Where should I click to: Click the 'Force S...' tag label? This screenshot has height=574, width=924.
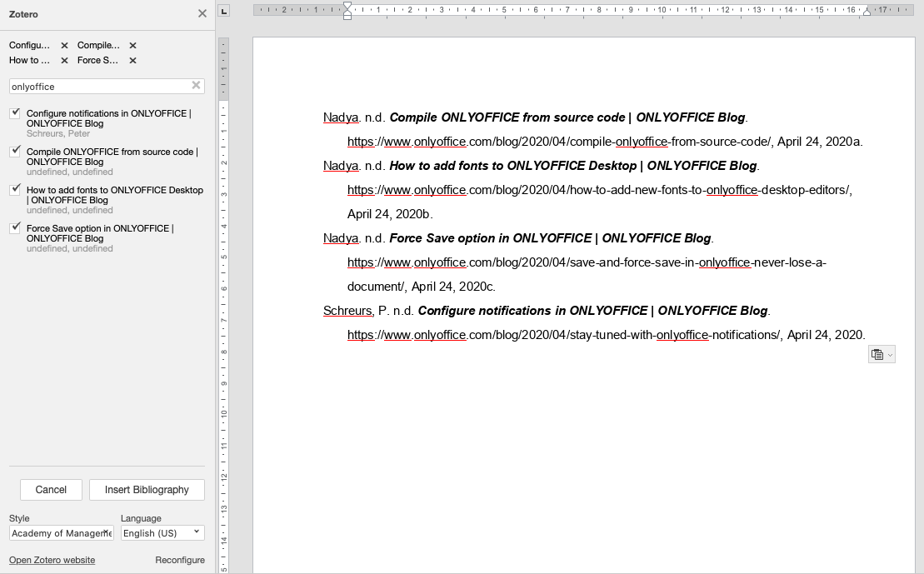point(97,60)
